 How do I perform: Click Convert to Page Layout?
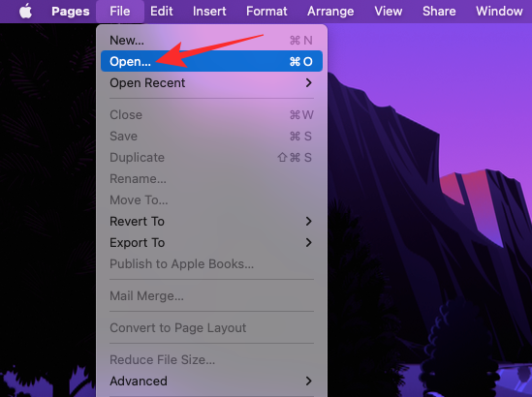pos(211,328)
